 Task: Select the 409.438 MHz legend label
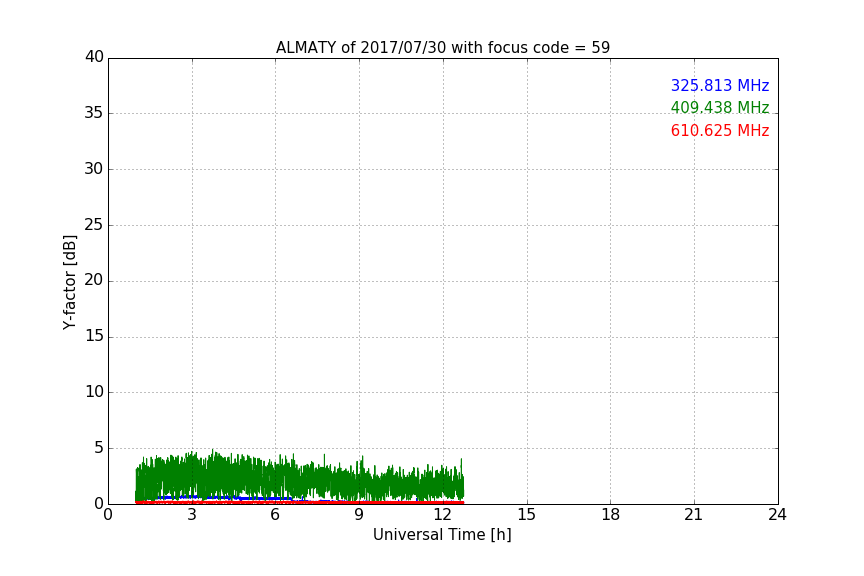coord(720,107)
